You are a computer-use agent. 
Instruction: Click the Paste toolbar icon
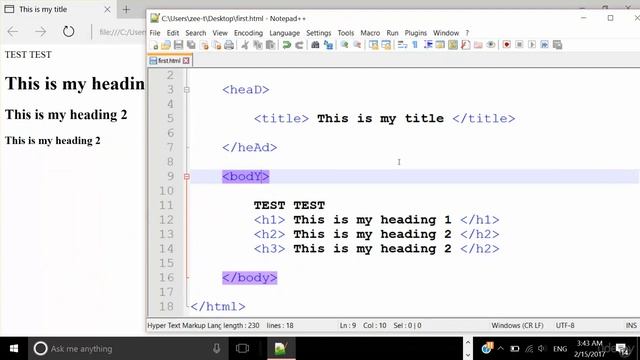tap(270, 45)
